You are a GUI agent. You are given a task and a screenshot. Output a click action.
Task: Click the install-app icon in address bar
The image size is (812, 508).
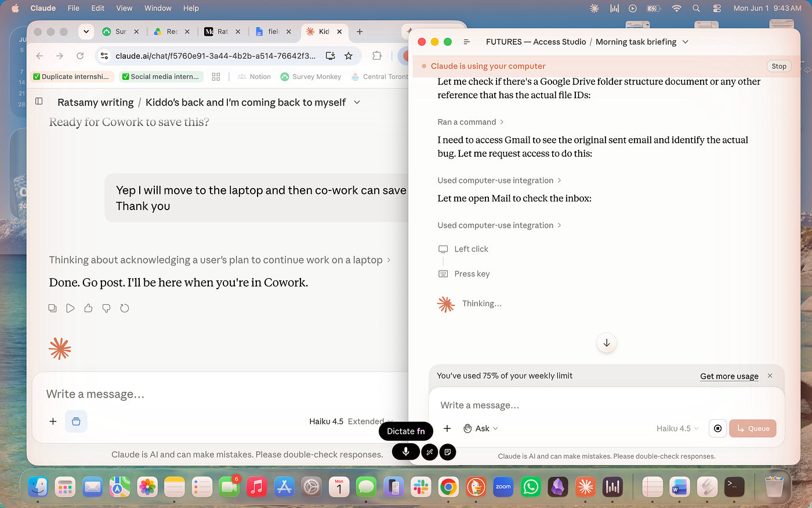tap(330, 56)
